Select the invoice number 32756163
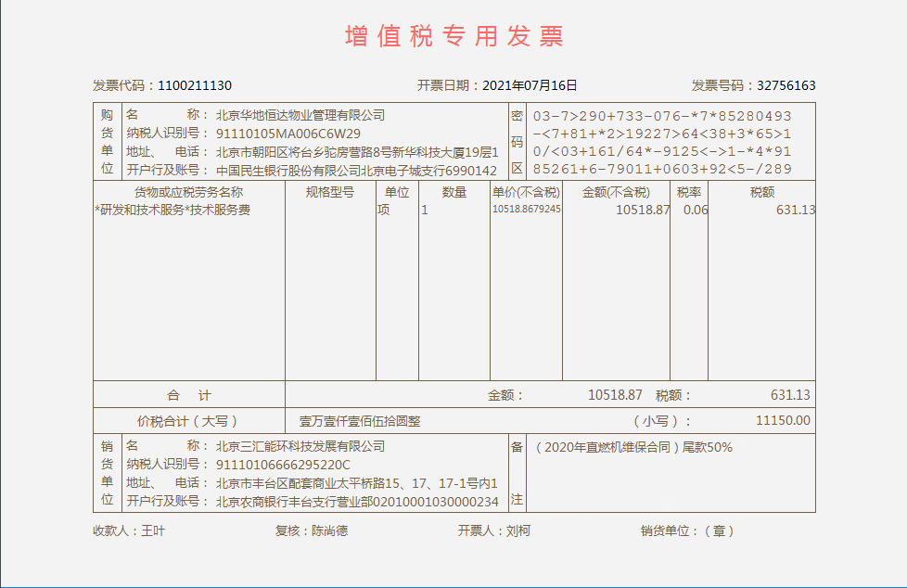 click(x=786, y=85)
